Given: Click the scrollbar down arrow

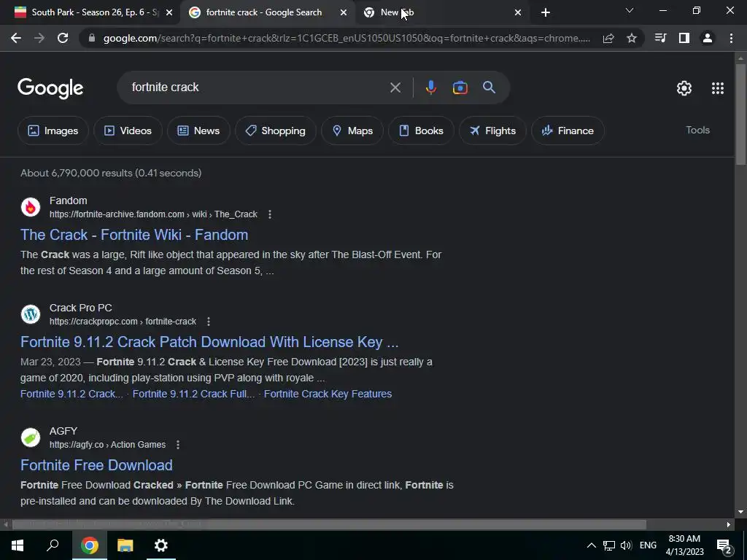Looking at the screenshot, I should 740,512.
